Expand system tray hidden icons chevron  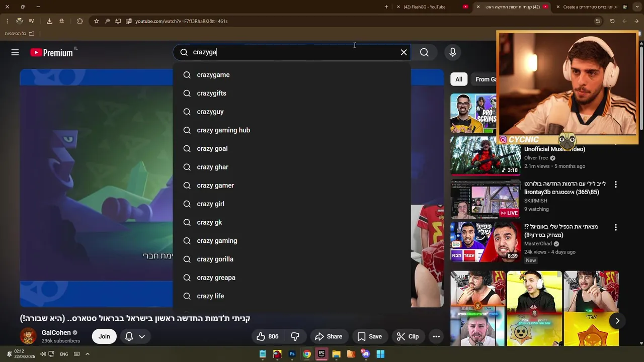(x=87, y=354)
